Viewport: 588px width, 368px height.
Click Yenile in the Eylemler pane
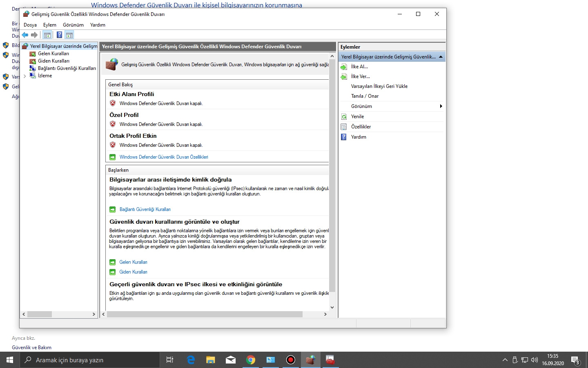[357, 117]
